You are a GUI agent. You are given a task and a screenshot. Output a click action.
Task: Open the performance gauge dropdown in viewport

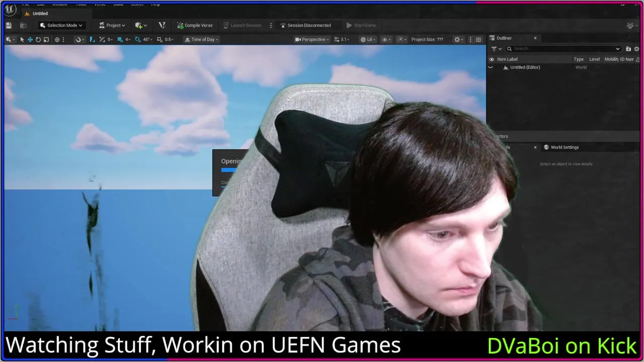402,39
